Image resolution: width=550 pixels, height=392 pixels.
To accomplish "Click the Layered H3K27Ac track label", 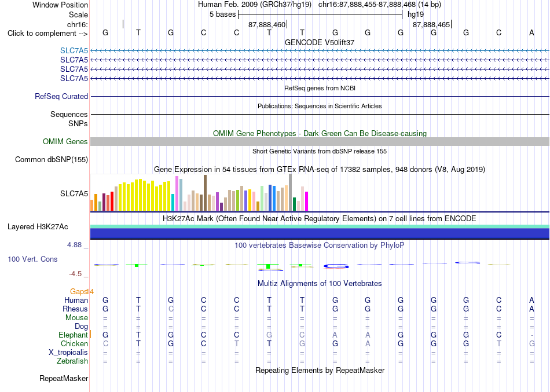I will point(38,227).
